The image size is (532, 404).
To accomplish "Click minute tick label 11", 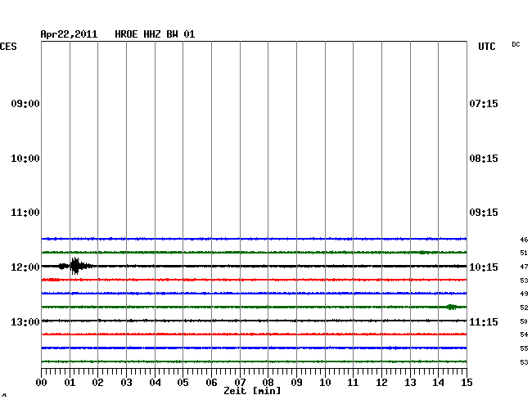I will point(354,383).
